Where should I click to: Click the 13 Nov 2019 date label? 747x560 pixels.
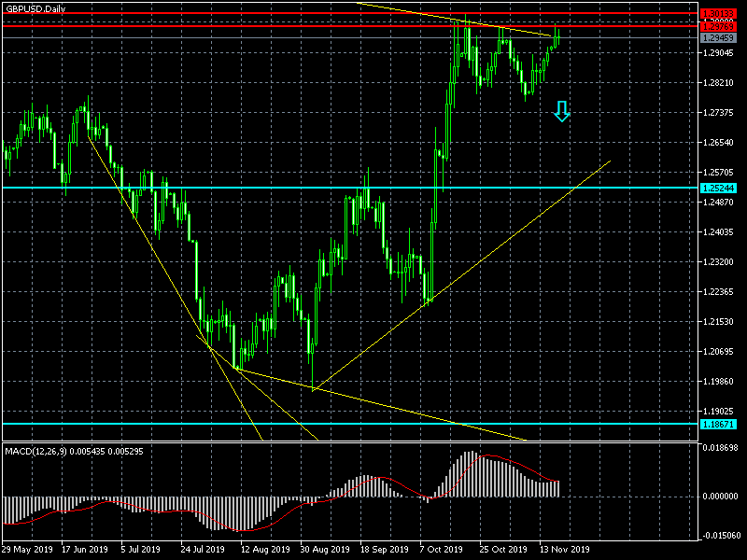click(x=565, y=550)
